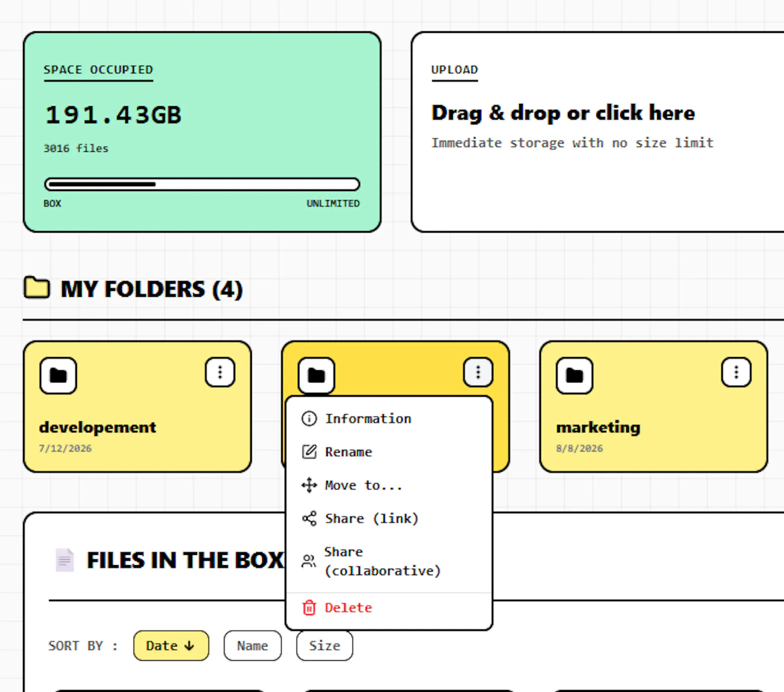Click the 7/12/2026 date on developement
Image resolution: width=784 pixels, height=692 pixels.
click(65, 448)
